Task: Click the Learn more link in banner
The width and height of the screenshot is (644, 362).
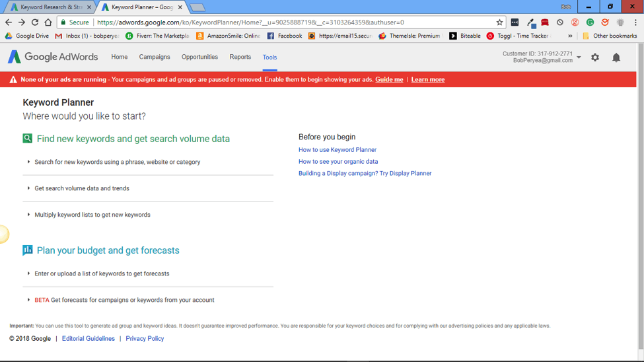Action: (x=427, y=80)
